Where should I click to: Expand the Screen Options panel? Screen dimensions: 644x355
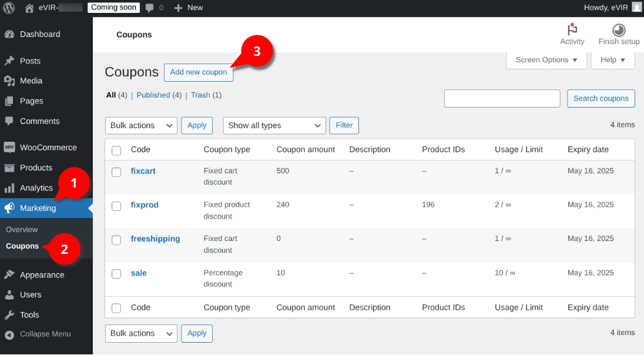pyautogui.click(x=546, y=60)
